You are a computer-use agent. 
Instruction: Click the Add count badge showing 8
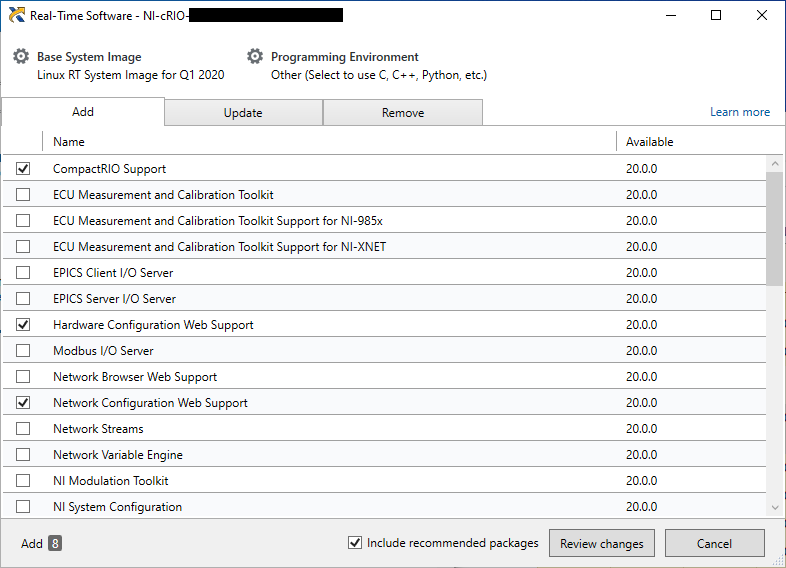click(x=55, y=544)
